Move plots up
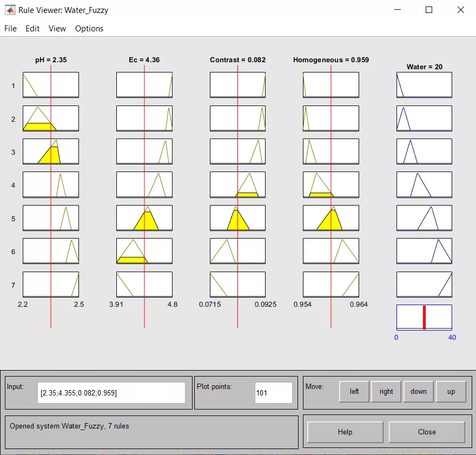The height and width of the screenshot is (455, 476). click(x=451, y=392)
